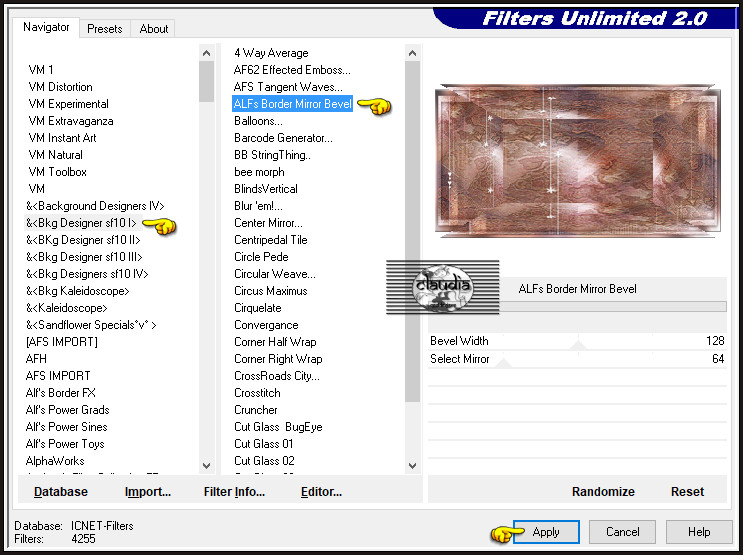The image size is (743, 555).
Task: Select &<Kaleidoscope> category
Action: click(x=67, y=308)
